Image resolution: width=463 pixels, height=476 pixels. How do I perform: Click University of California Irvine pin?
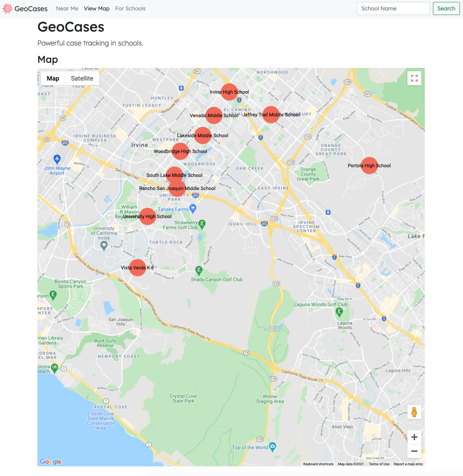click(103, 246)
